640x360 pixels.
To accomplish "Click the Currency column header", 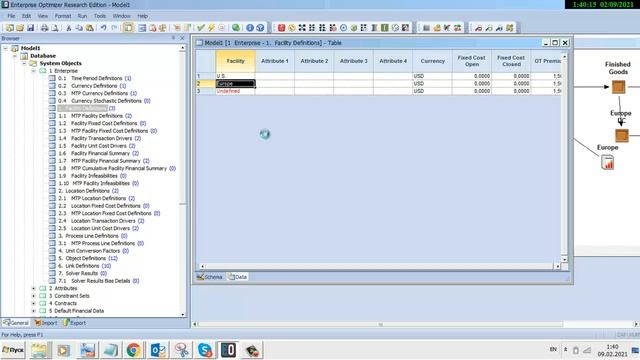I will [x=433, y=61].
